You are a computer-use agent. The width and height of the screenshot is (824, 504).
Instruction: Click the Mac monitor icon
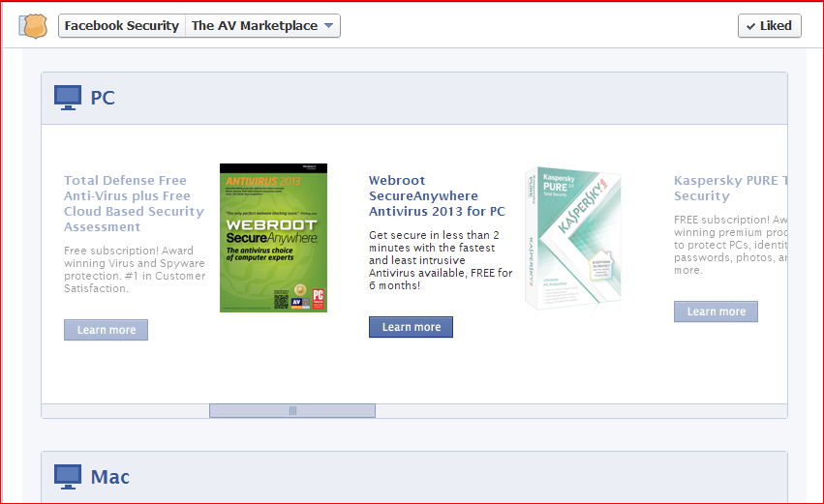pyautogui.click(x=68, y=477)
